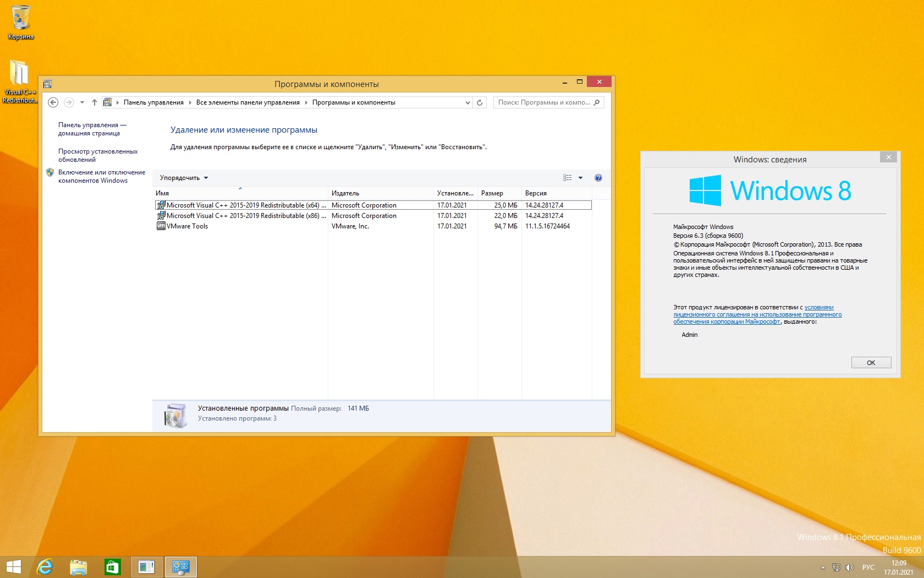Refresh the Programs and Features list
The height and width of the screenshot is (578, 924).
point(480,102)
